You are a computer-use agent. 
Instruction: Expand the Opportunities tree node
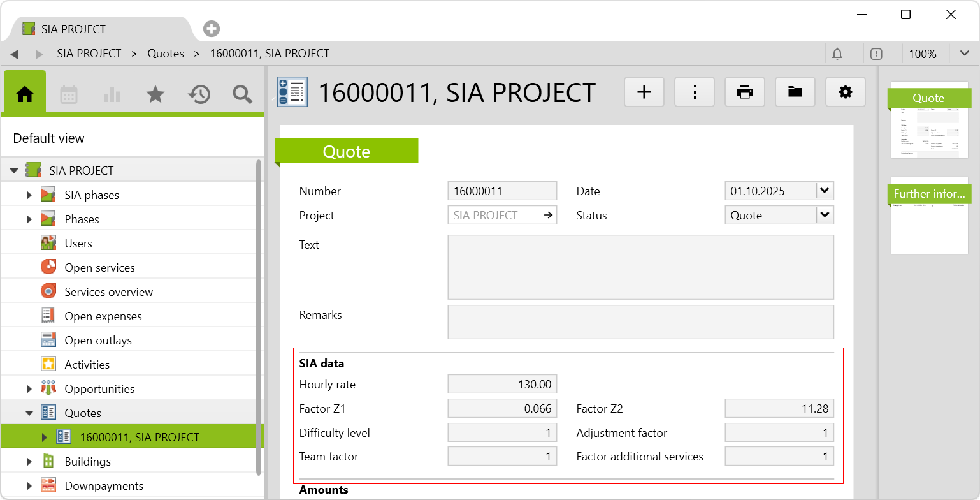29,389
